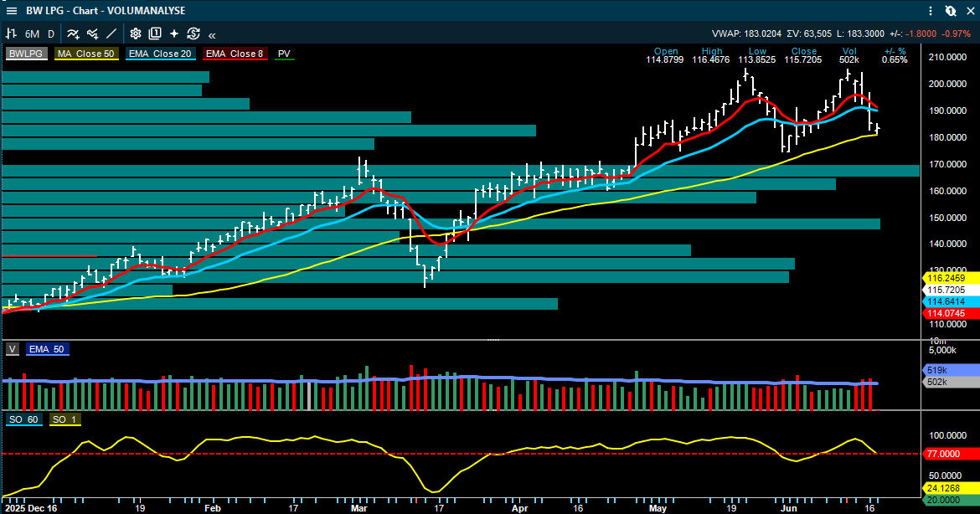Click the VWAP: 183.0204 readout
980x514 pixels.
[746, 33]
